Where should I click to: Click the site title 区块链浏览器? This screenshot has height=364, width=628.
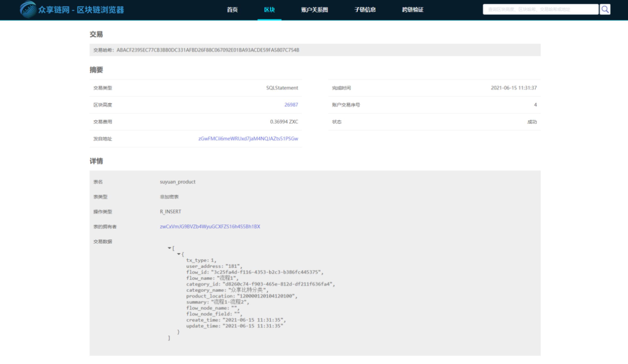pyautogui.click(x=100, y=10)
